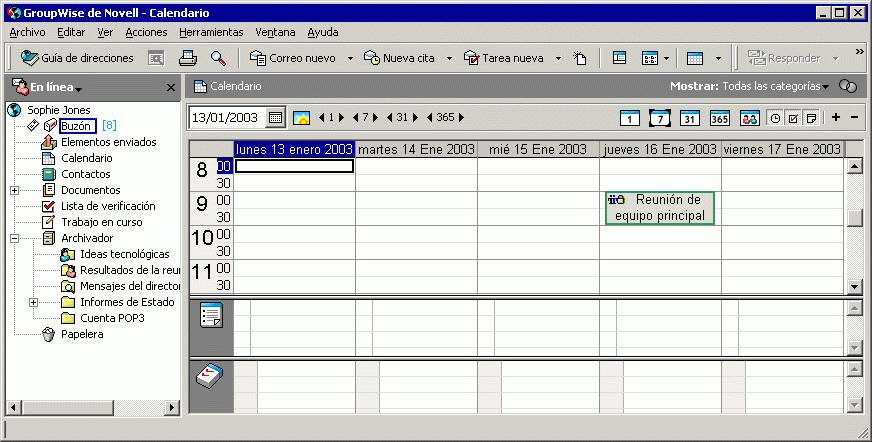Click the multi-user calendar people icon
The image size is (872, 442).
coord(750,118)
